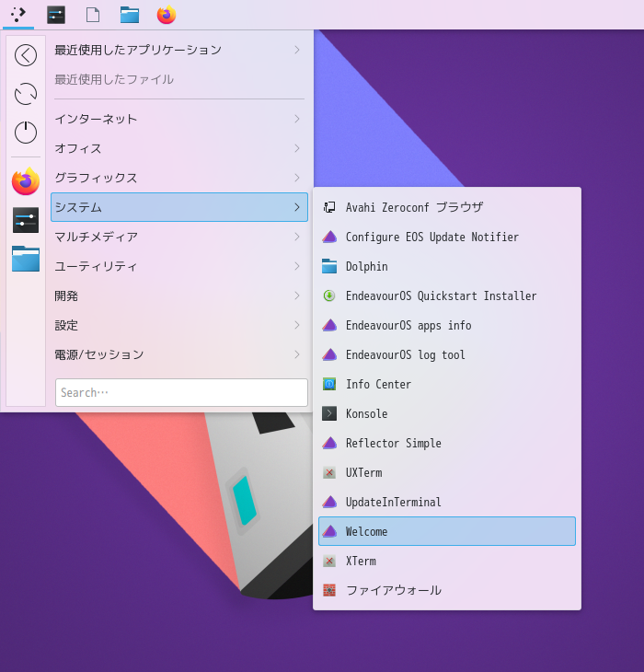Expand 最近使用したアプリケーション submenu arrow
This screenshot has height=672, width=644.
(x=297, y=50)
